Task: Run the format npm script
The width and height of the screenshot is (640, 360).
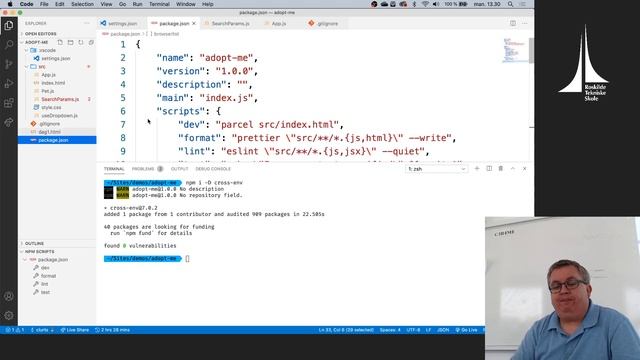Action: pos(48,276)
